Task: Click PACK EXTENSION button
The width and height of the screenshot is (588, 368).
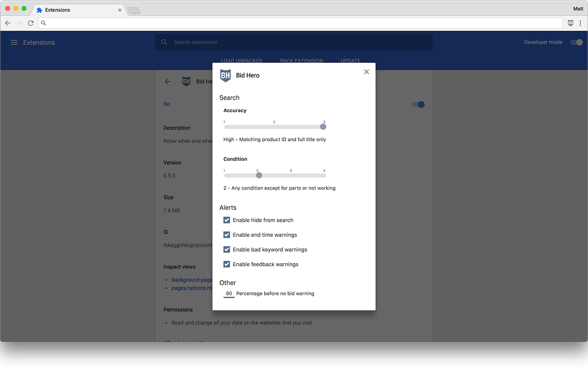Action: pos(301,61)
